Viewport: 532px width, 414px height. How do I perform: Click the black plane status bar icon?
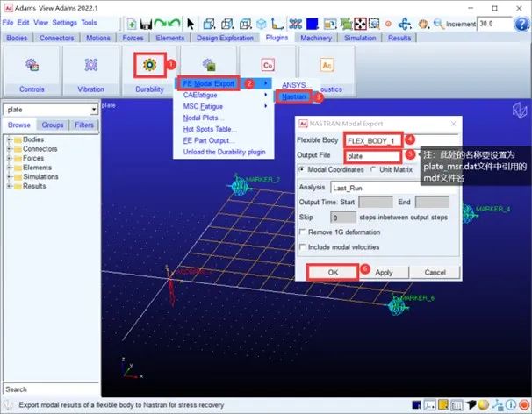click(471, 404)
